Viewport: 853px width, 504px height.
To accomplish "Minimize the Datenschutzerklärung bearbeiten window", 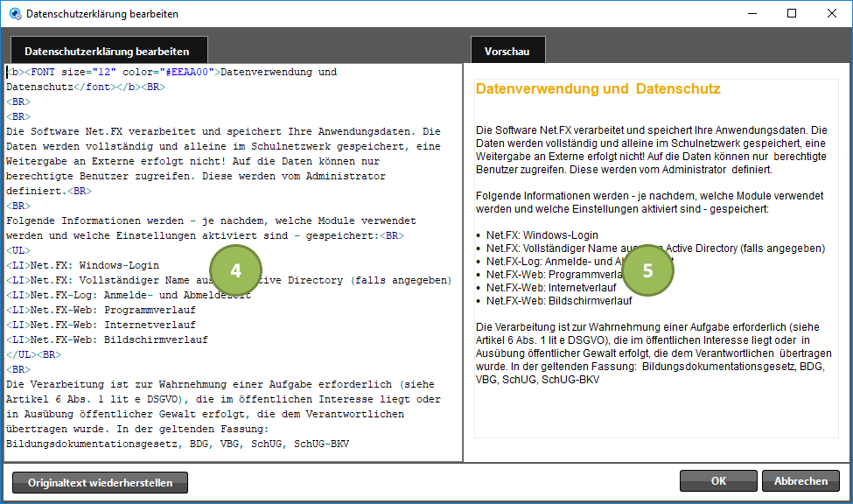I will pyautogui.click(x=752, y=14).
